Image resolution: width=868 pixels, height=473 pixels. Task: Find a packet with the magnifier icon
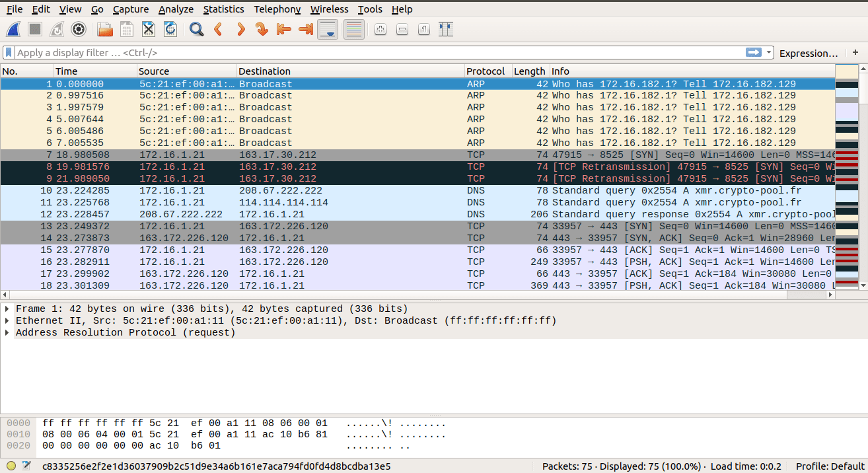[x=196, y=29]
